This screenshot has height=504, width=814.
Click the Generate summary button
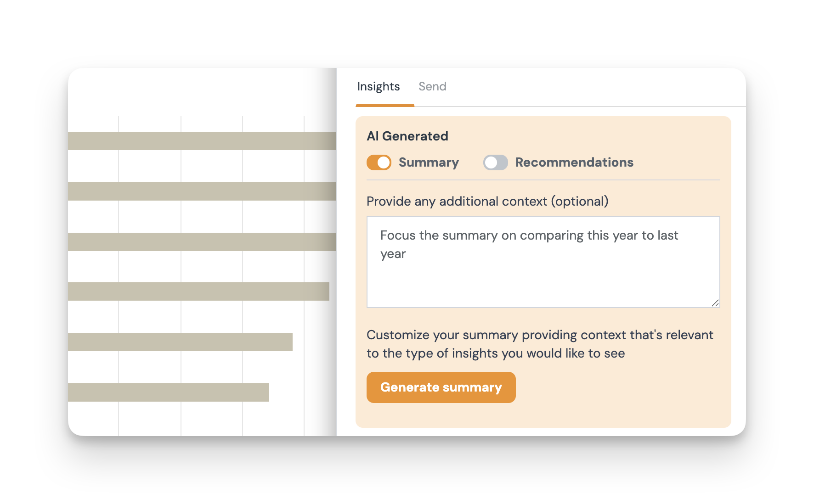(441, 387)
